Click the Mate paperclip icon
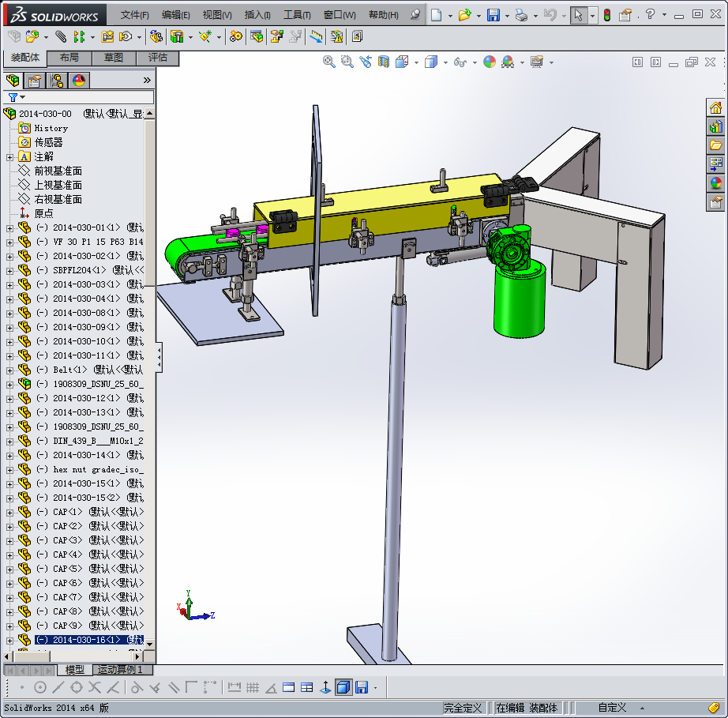728x718 pixels. click(60, 36)
